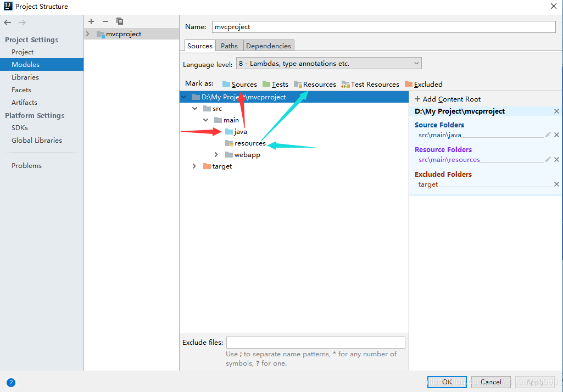Open the Language level dropdown
The height and width of the screenshot is (392, 563).
[328, 64]
